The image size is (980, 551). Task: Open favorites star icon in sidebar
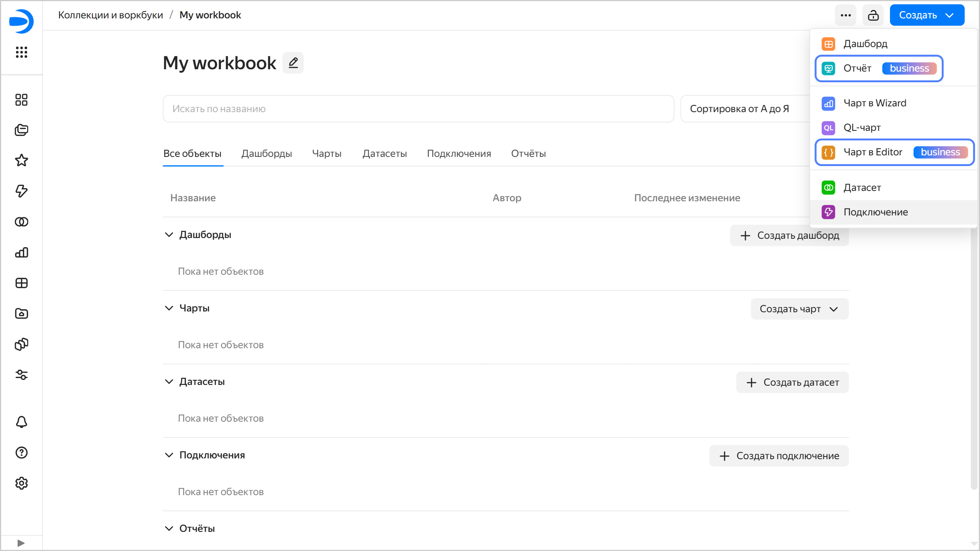tap(21, 160)
